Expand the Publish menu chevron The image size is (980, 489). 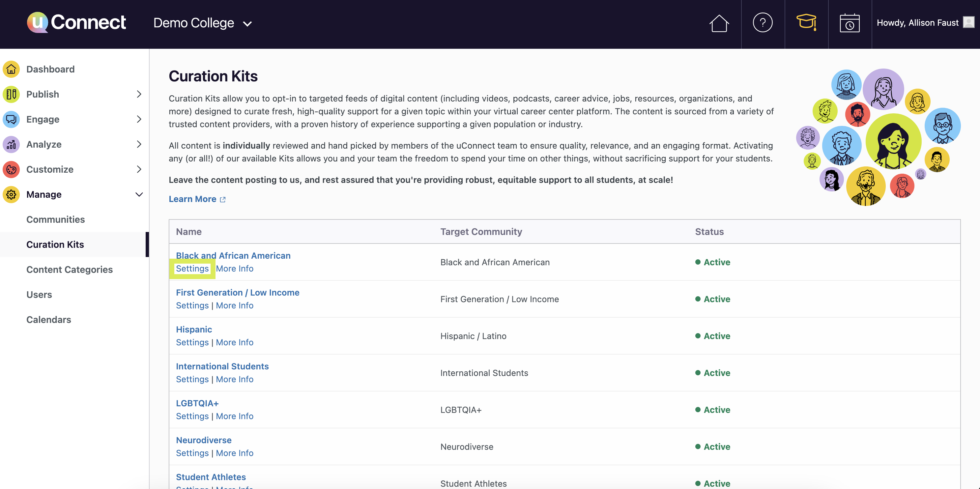[x=139, y=94]
